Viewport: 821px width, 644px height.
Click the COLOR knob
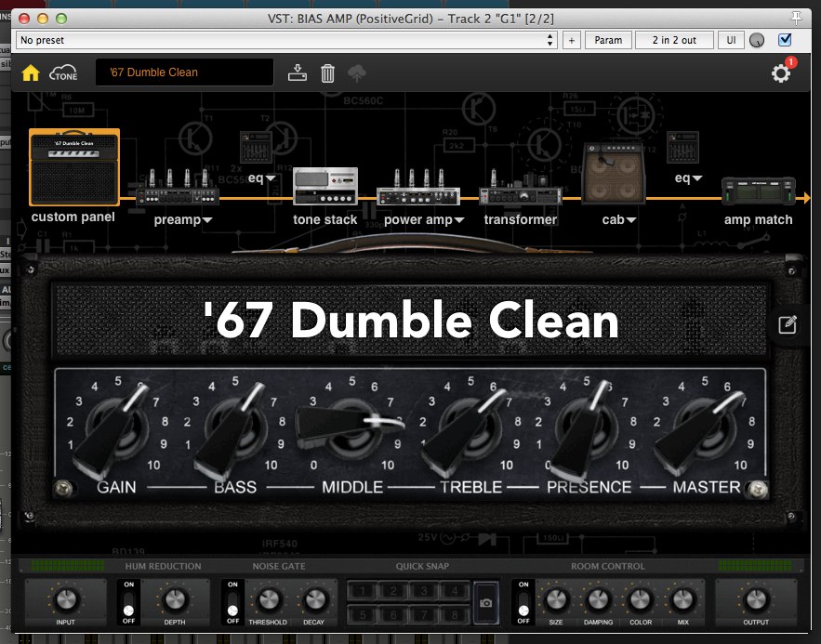point(641,599)
